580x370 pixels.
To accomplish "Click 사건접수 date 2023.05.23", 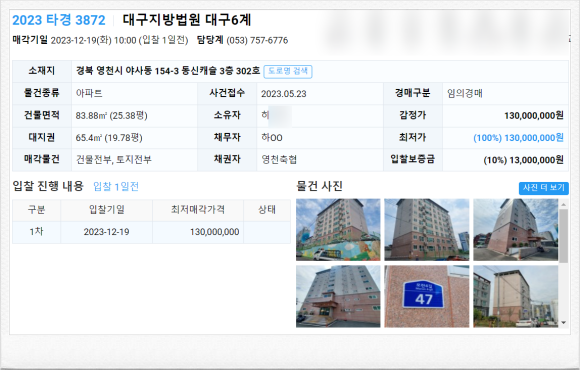I will (284, 94).
